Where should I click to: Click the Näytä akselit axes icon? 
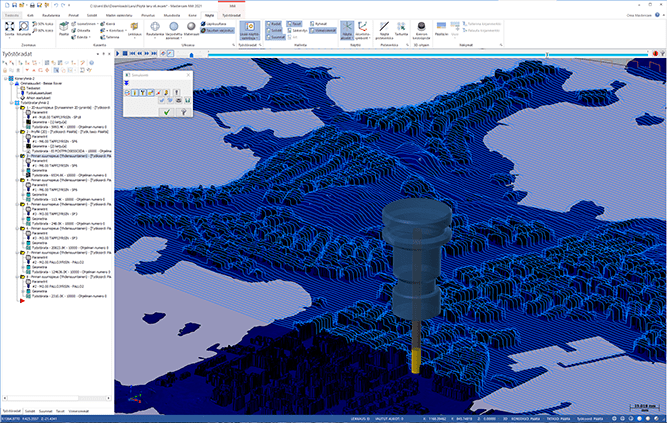tap(347, 30)
